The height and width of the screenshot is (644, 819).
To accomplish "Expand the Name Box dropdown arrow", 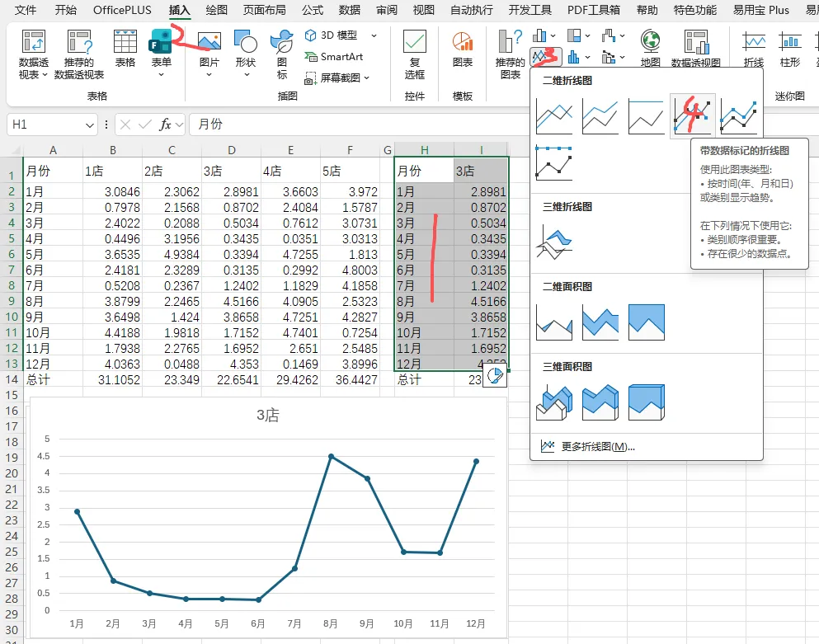I will pos(89,125).
